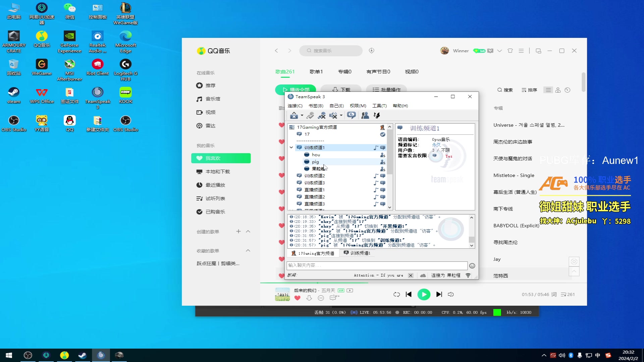Image resolution: width=644 pixels, height=362 pixels.
Task: Open TeamSpeak 书签(B) menu
Action: coord(316,106)
